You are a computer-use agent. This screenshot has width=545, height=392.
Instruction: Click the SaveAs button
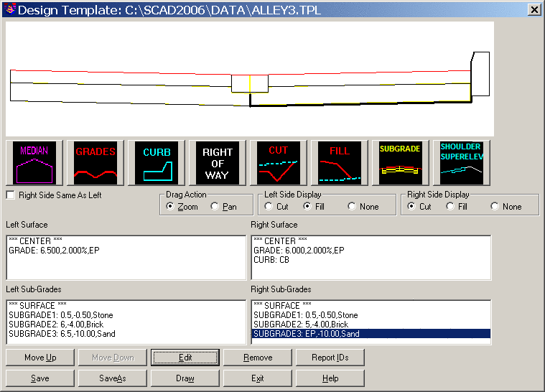coord(113,378)
